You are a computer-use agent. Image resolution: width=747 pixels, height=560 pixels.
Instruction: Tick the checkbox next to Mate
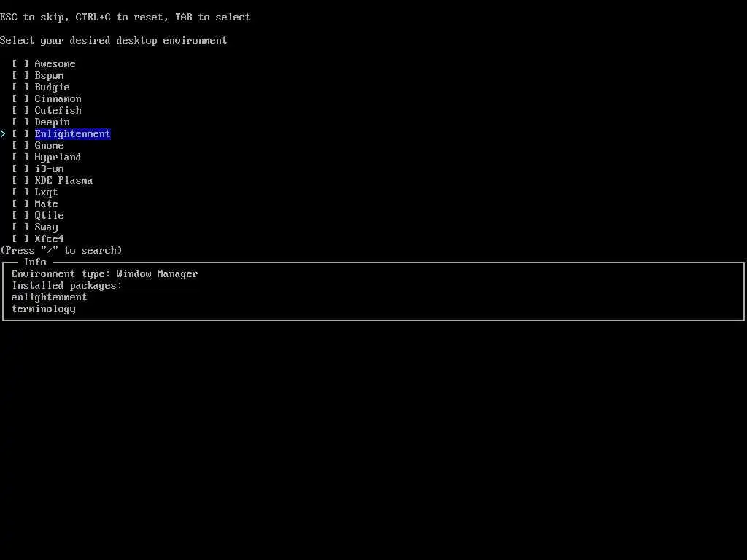(20, 204)
